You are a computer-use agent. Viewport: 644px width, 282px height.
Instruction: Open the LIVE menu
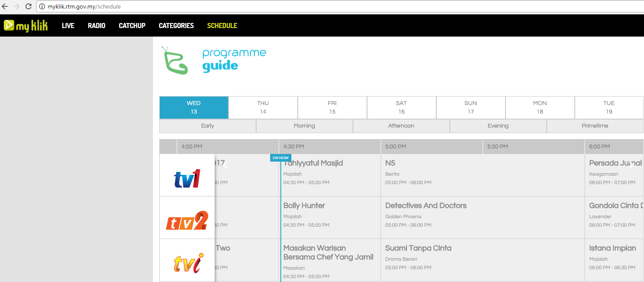coord(68,26)
